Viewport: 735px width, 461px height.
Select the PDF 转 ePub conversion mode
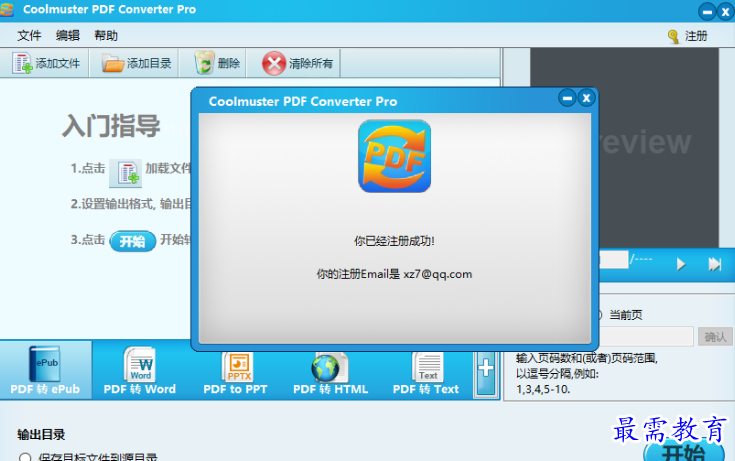tap(45, 370)
